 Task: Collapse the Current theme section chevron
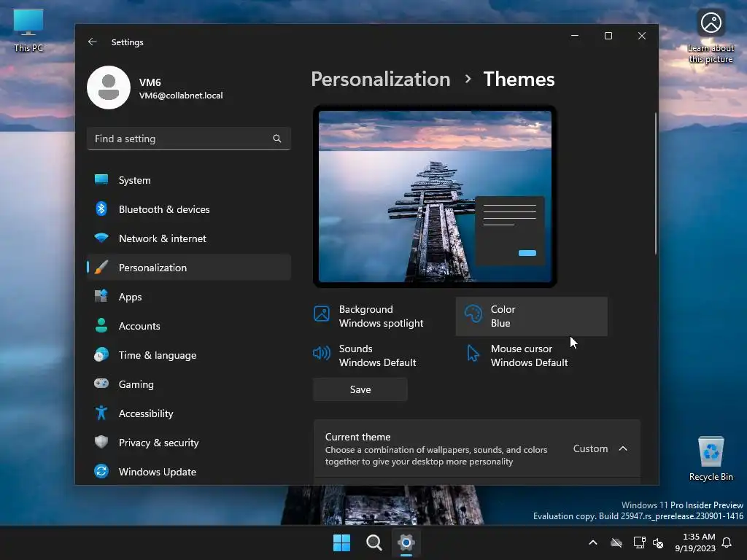[x=623, y=448]
